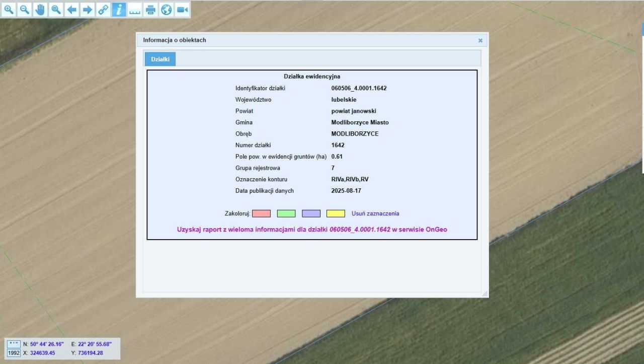
Task: Click the gmina value Modliborzyce Miasto
Action: [360, 122]
